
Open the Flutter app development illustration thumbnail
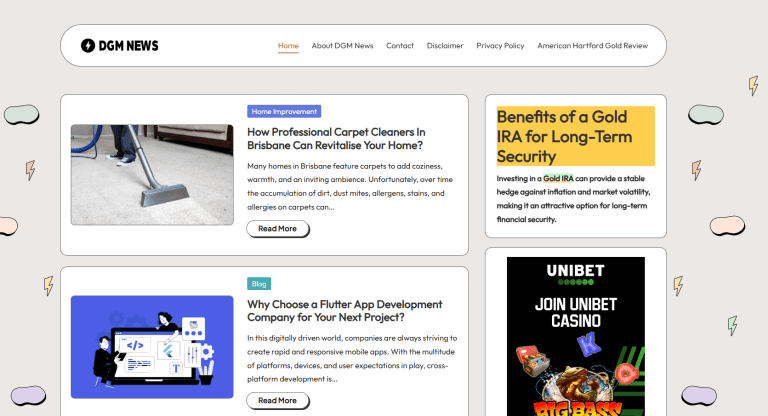(152, 347)
